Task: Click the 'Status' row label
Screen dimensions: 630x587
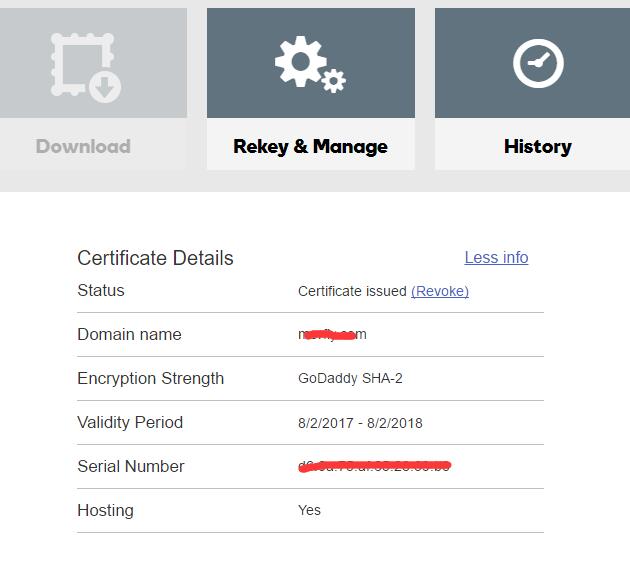Action: (101, 290)
